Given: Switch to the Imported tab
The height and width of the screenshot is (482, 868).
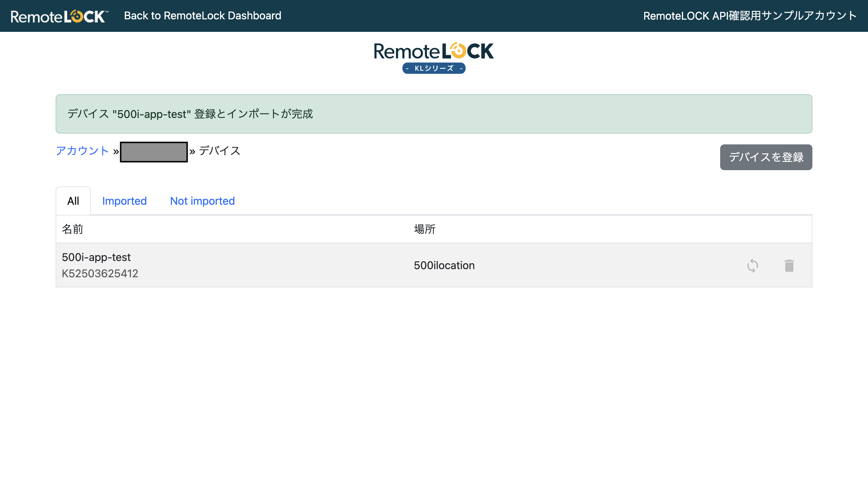Looking at the screenshot, I should click(124, 201).
